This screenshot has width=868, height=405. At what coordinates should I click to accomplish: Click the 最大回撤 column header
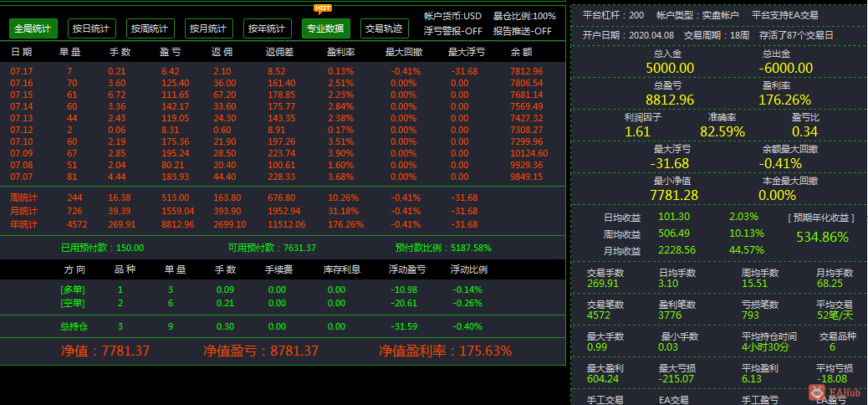pos(404,52)
